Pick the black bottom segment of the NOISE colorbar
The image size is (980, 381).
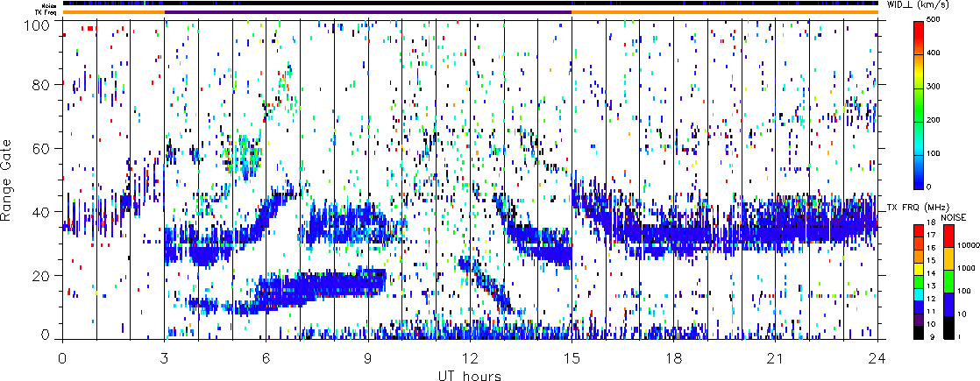(x=948, y=326)
